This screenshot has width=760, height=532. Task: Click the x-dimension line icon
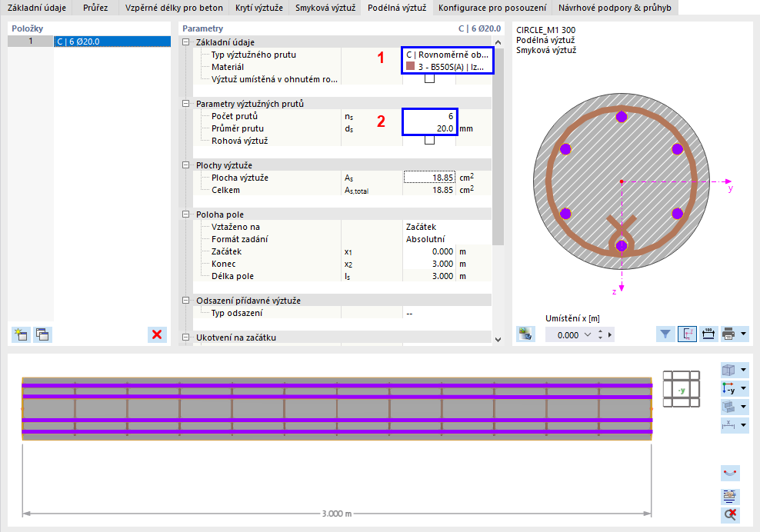(x=728, y=425)
